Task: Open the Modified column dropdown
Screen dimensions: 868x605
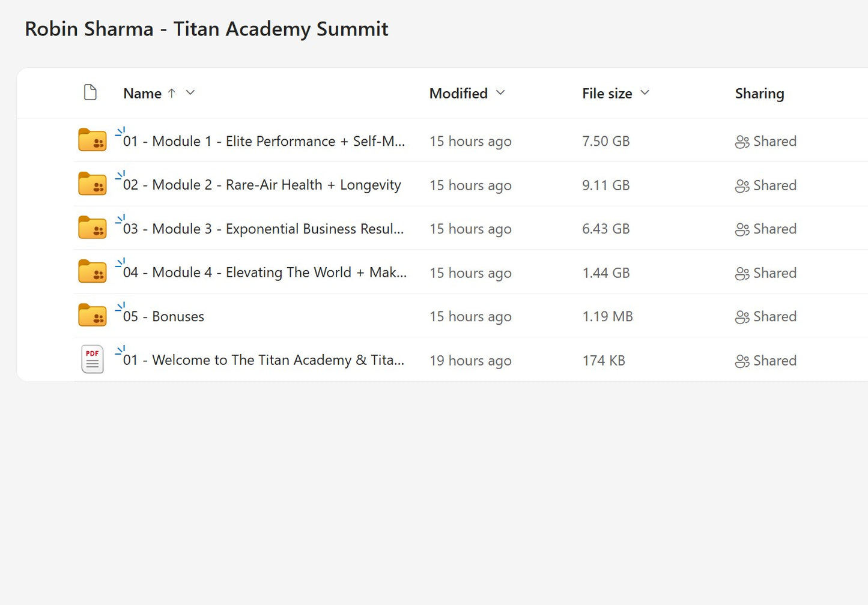Action: click(500, 93)
